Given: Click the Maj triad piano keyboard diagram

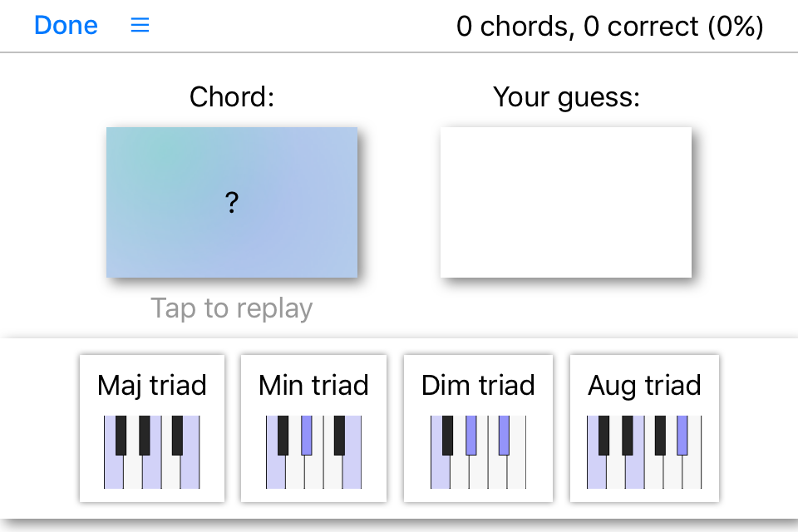Looking at the screenshot, I should click(151, 452).
